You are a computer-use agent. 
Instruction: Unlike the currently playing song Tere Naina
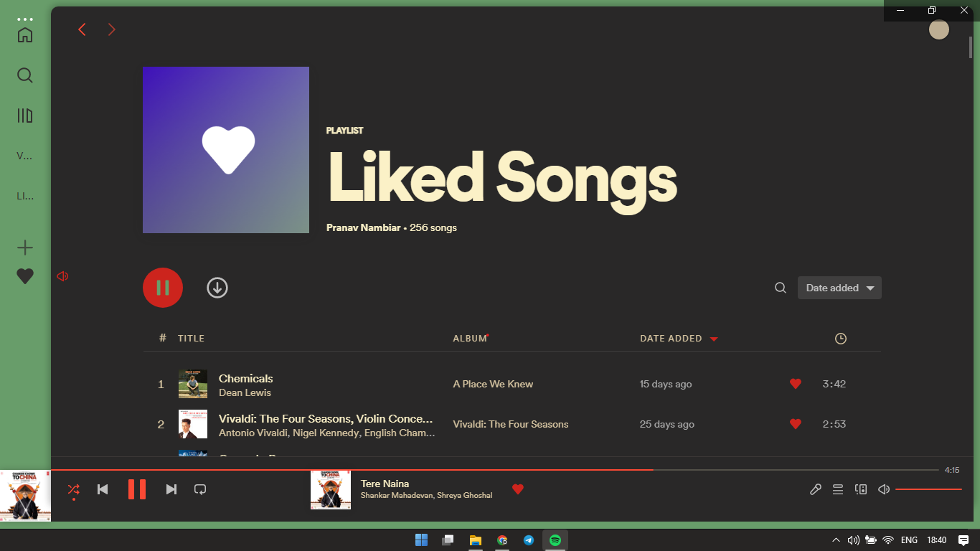(518, 489)
